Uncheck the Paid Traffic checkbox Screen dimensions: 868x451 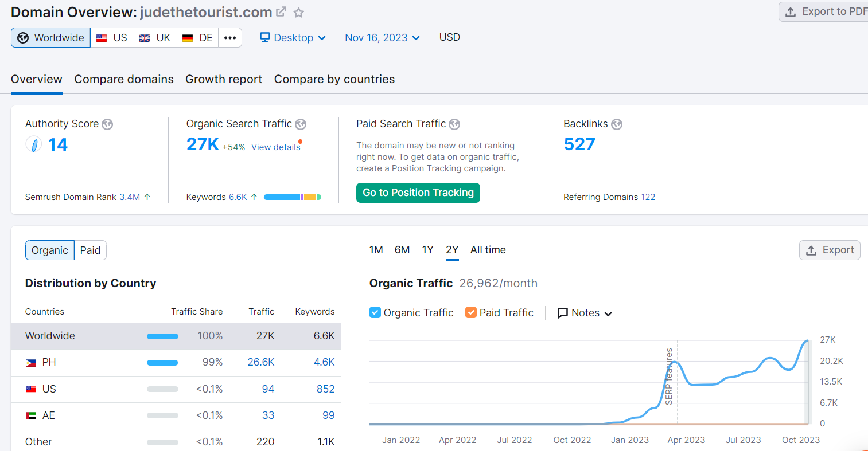[x=471, y=312]
